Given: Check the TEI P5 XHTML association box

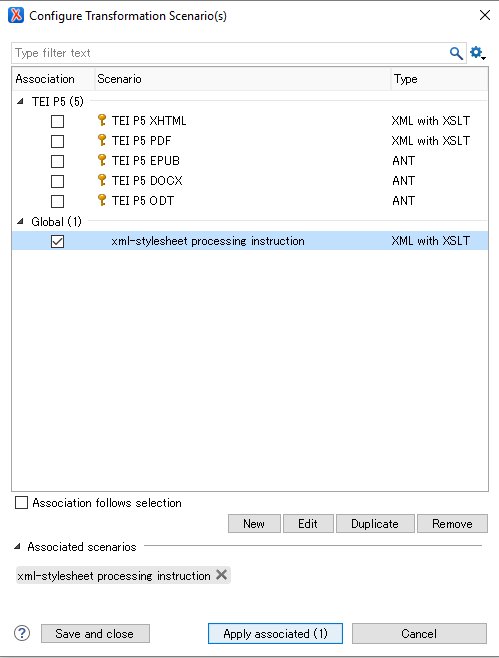Looking at the screenshot, I should (x=57, y=121).
